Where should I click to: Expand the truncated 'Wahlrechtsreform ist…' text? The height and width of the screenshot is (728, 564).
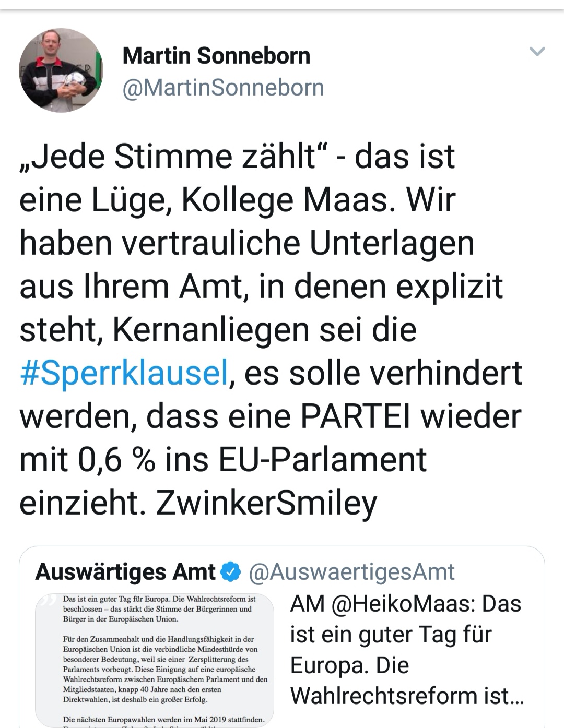[407, 696]
